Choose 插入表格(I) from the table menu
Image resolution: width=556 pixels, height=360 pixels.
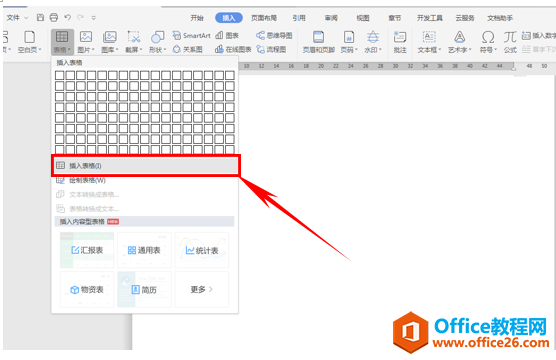click(145, 166)
